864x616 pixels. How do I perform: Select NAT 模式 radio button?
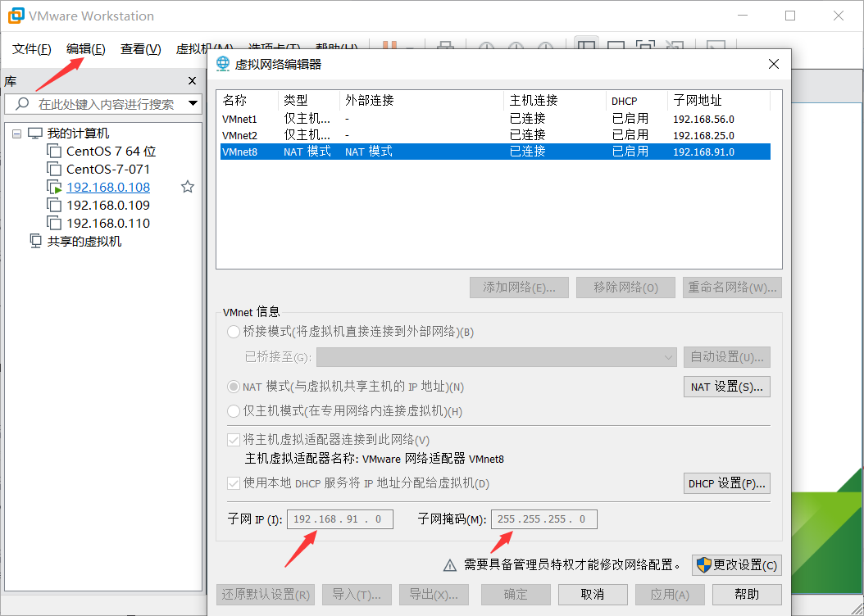[x=234, y=387]
